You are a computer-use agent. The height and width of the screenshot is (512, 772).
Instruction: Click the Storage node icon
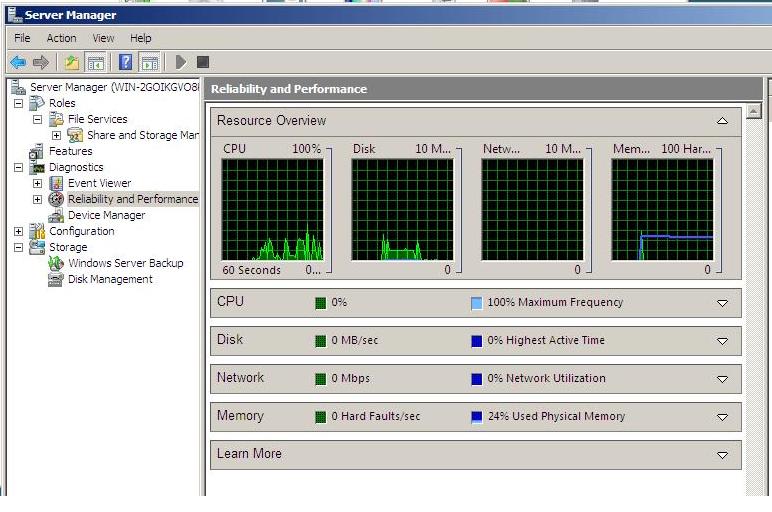37,247
